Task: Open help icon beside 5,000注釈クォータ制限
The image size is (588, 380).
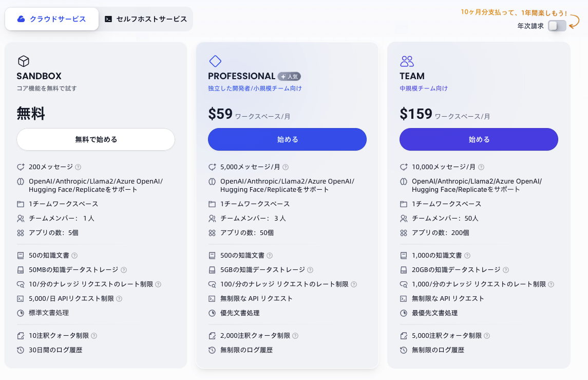Action: coord(487,336)
